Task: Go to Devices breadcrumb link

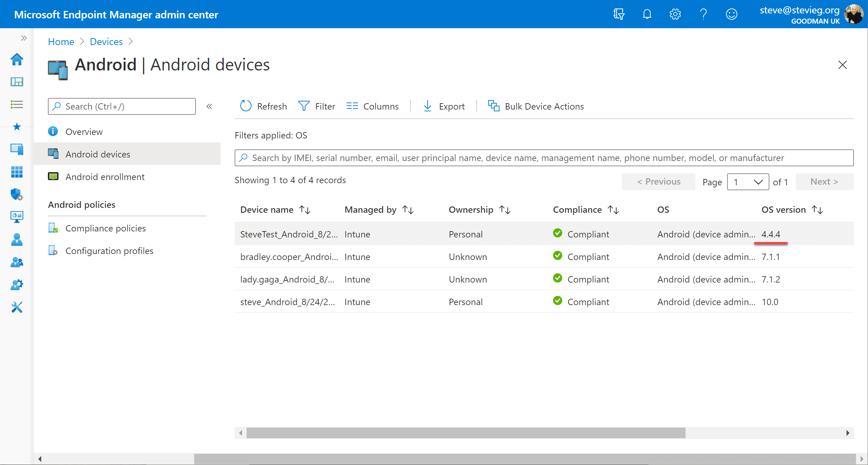Action: [106, 42]
